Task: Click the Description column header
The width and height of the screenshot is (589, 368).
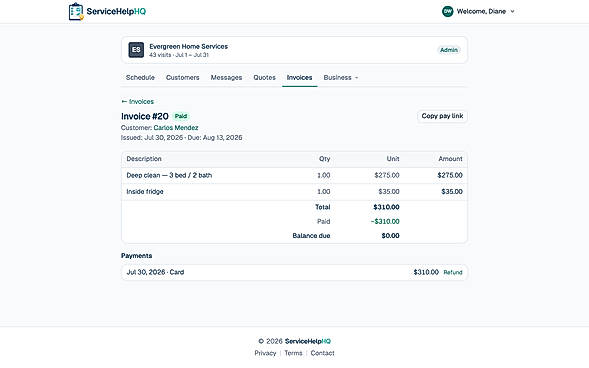Action: tap(144, 159)
